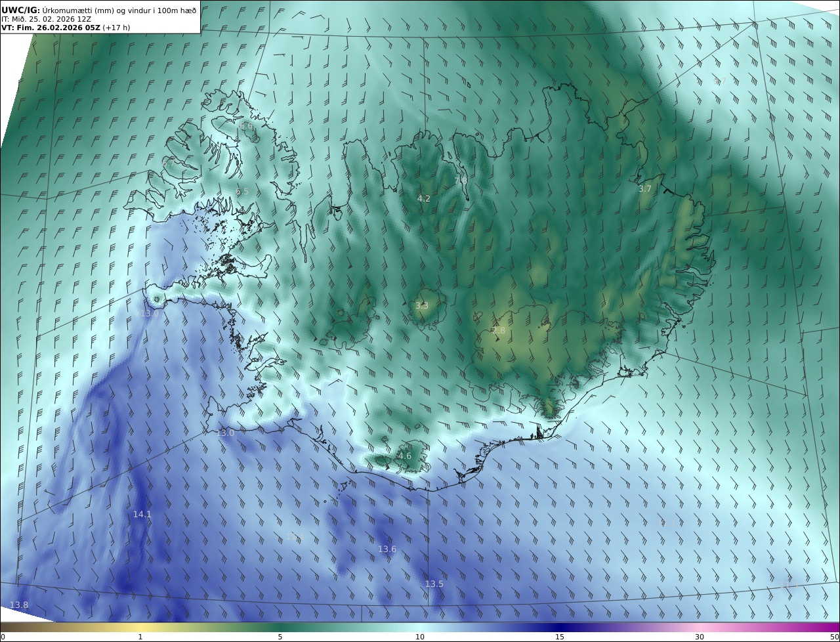Click the '30' tick label on colorbar
This screenshot has height=642, width=840.
[700, 637]
